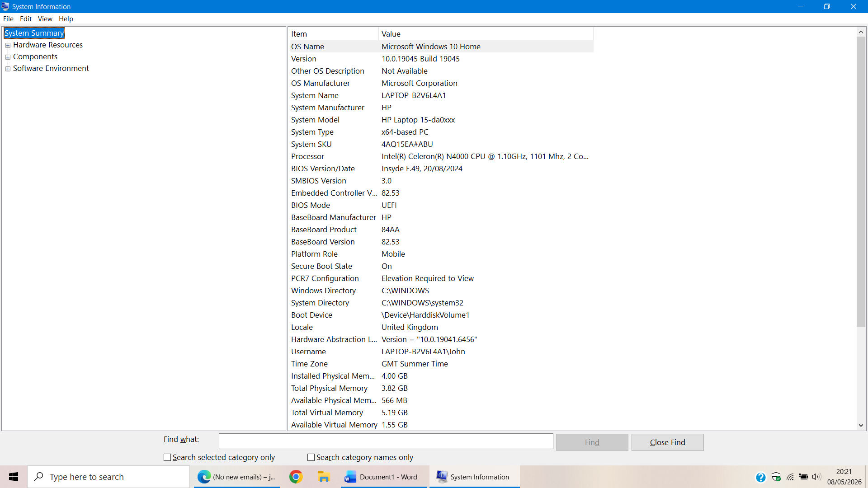Open the File menu

[8, 19]
